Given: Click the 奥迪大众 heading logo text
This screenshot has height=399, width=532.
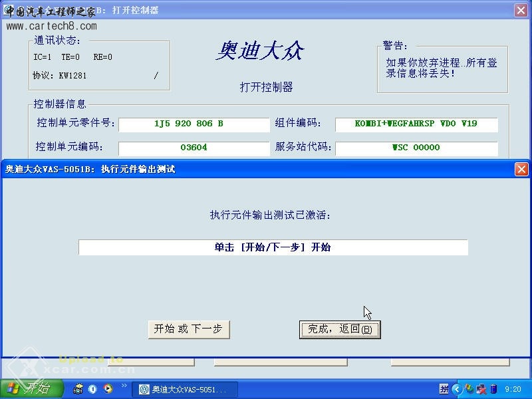Looking at the screenshot, I should pyautogui.click(x=260, y=51).
